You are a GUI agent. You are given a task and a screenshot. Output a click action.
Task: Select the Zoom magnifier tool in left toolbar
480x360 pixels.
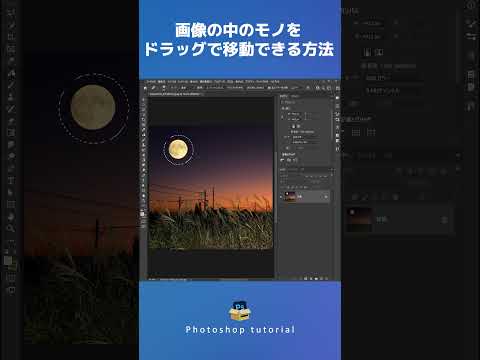pos(11,229)
